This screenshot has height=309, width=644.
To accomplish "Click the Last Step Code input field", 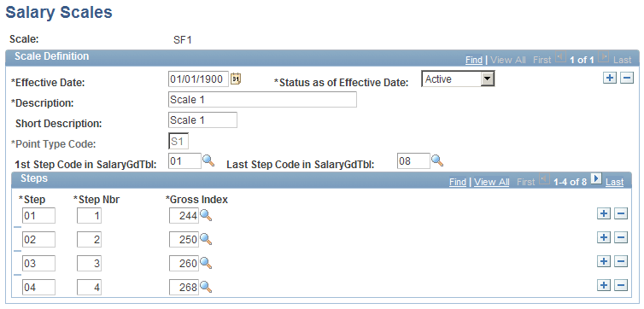I will (413, 160).
